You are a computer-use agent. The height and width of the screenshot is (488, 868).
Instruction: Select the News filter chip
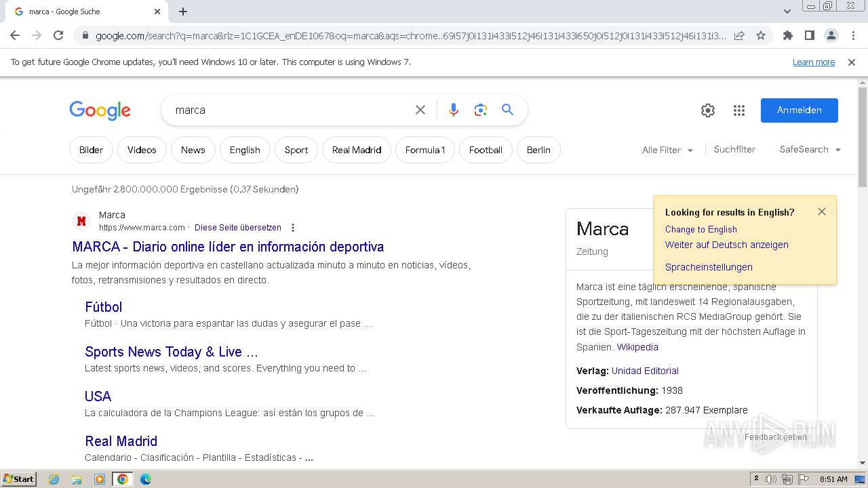[x=193, y=150]
